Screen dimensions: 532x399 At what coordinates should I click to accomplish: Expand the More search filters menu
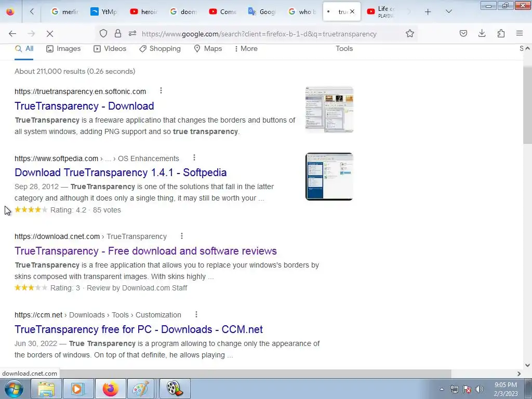point(246,48)
